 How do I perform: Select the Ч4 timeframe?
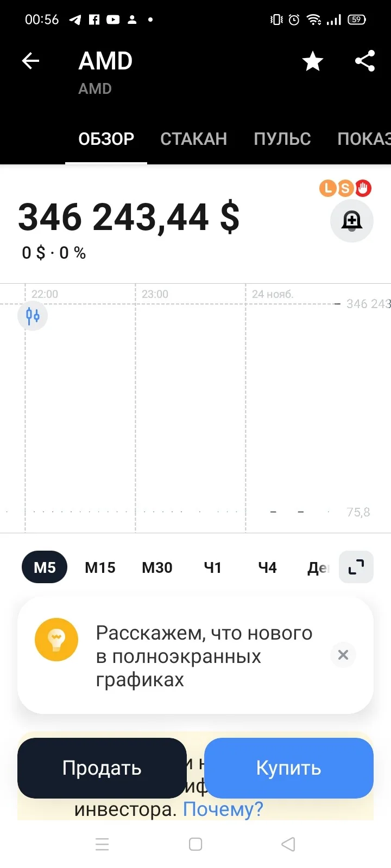[267, 567]
